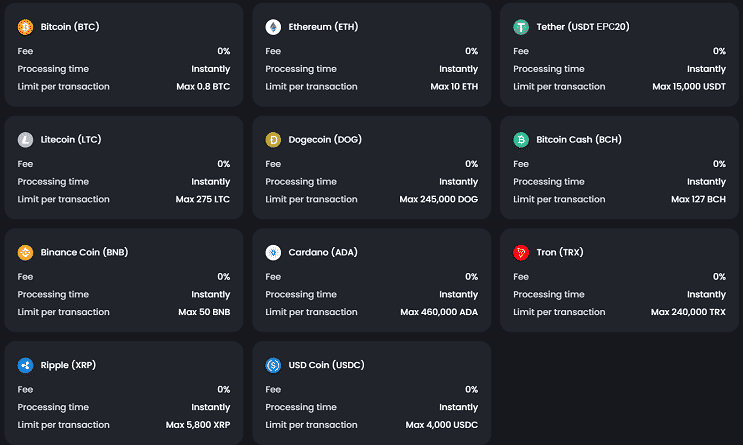Click the Max 245,000 DOG limit value
Viewport: 743px width, 445px height.
pos(439,200)
